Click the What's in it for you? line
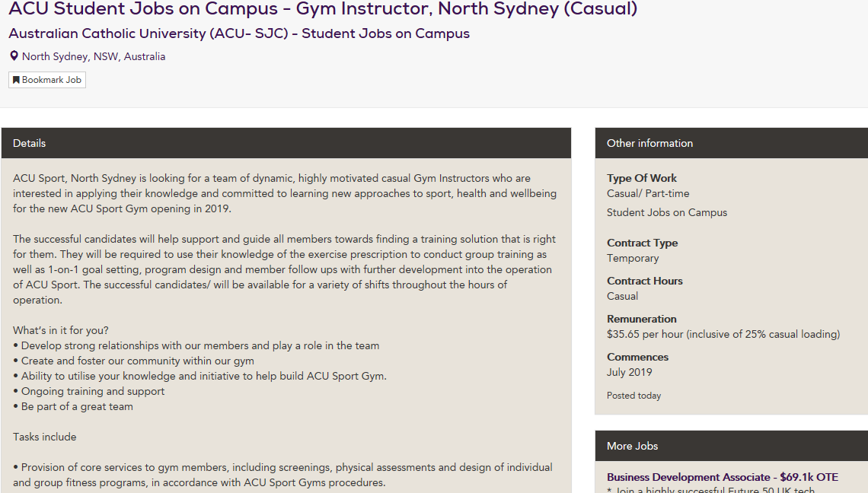 point(61,330)
